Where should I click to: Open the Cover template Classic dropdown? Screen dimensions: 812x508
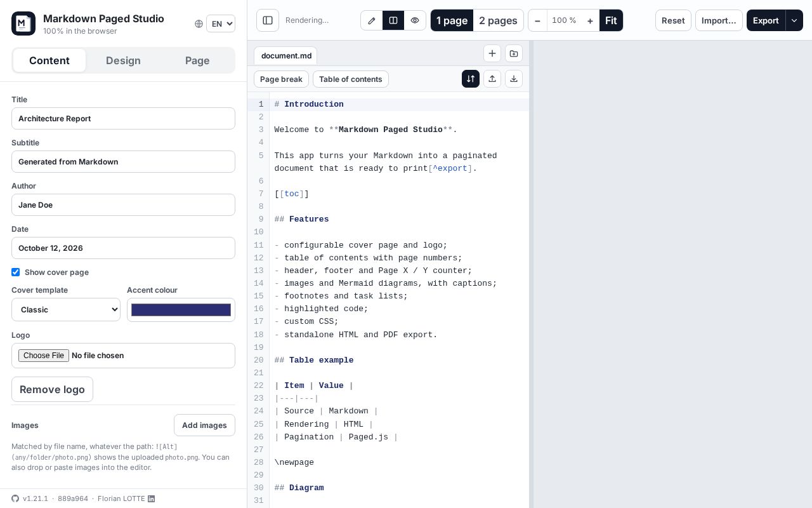point(66,310)
